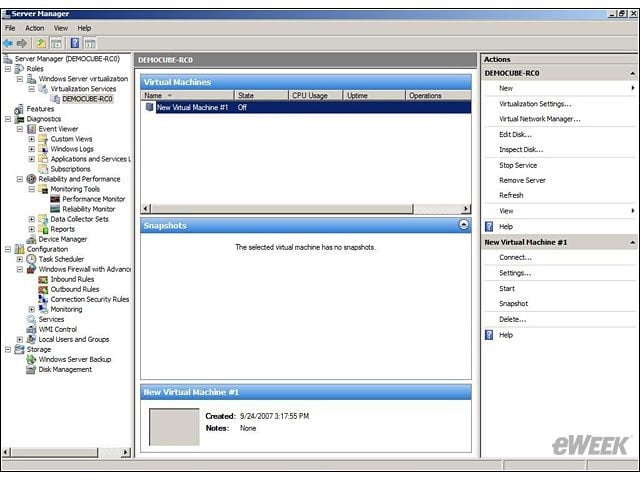Screen dimensions: 640x480
Task: Collapse the Roles tree node
Action: coord(8,69)
